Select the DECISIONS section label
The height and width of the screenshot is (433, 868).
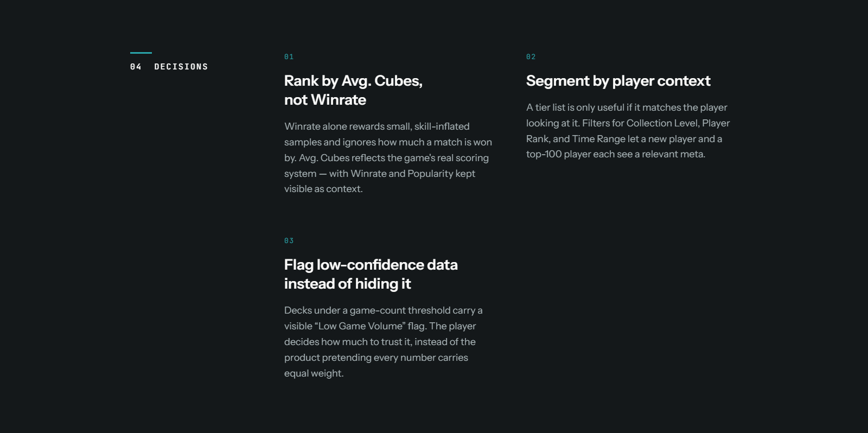point(181,67)
